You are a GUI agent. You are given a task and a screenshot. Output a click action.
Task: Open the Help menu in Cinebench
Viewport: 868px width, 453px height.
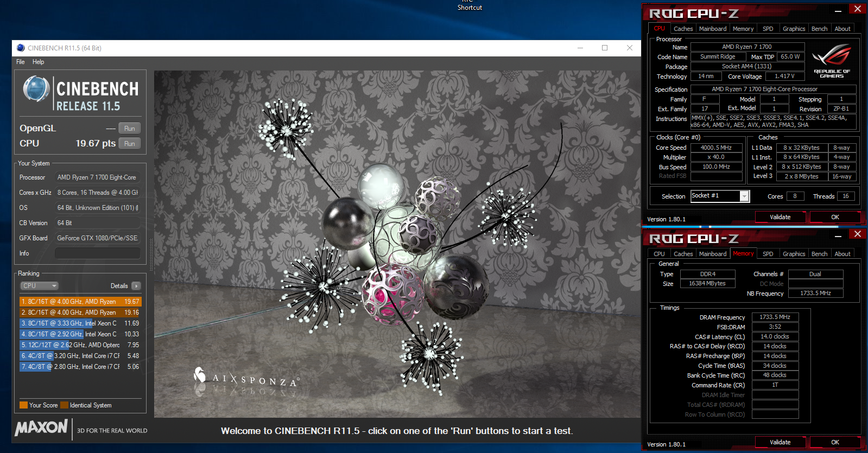click(38, 62)
